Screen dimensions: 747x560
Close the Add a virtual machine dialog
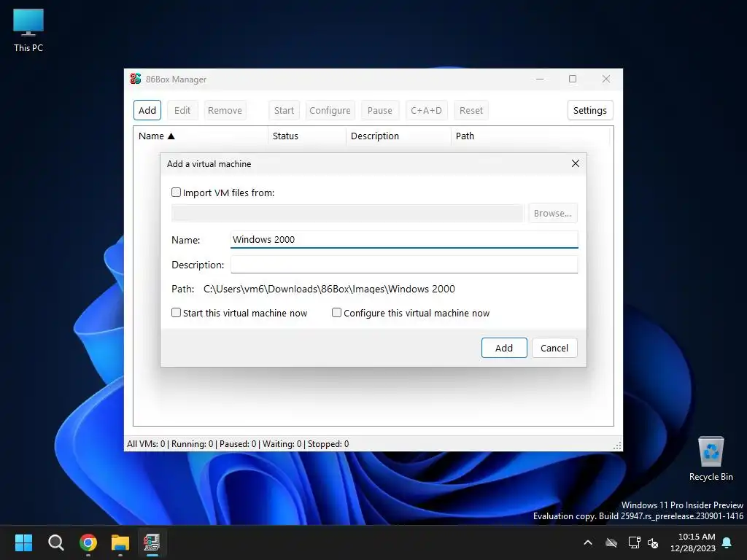(x=576, y=163)
